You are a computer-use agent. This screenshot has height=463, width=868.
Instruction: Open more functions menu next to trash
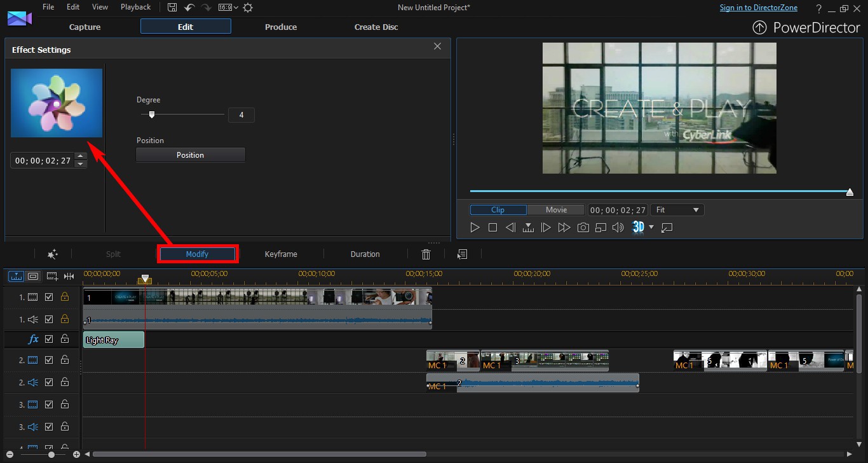coord(463,254)
